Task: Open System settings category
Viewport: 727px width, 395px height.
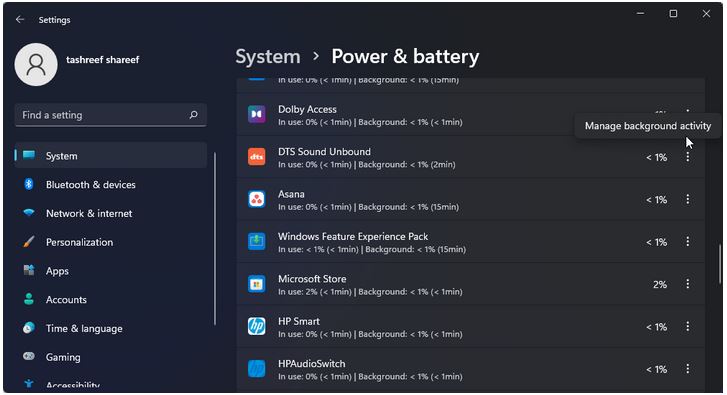Action: tap(111, 155)
